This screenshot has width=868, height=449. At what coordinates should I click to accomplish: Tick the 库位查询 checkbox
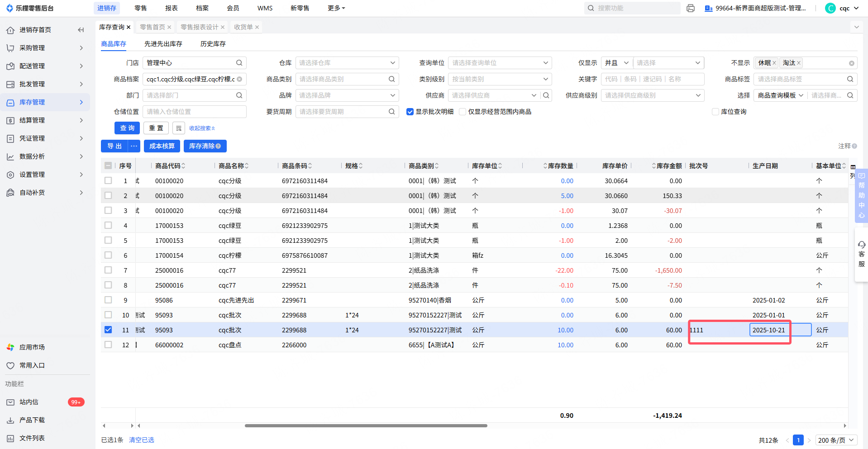tap(715, 112)
